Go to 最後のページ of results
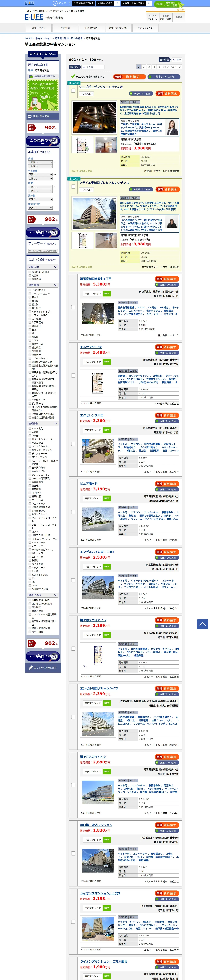 [172, 67]
